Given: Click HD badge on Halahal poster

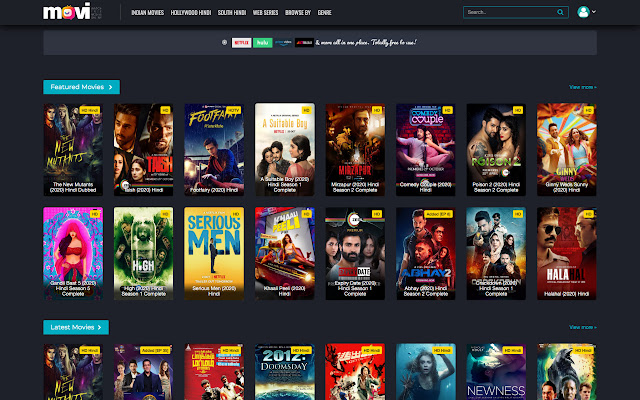Looking at the screenshot, I should (x=589, y=214).
